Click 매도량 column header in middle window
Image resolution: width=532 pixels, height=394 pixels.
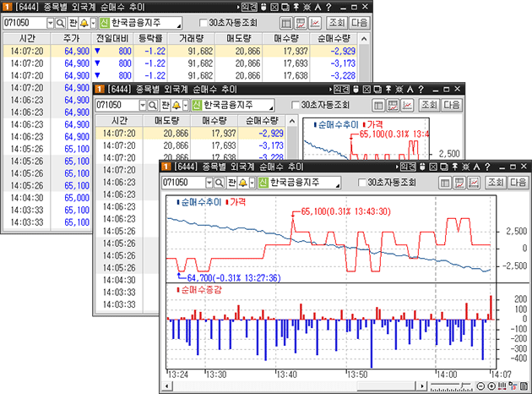[x=166, y=121]
